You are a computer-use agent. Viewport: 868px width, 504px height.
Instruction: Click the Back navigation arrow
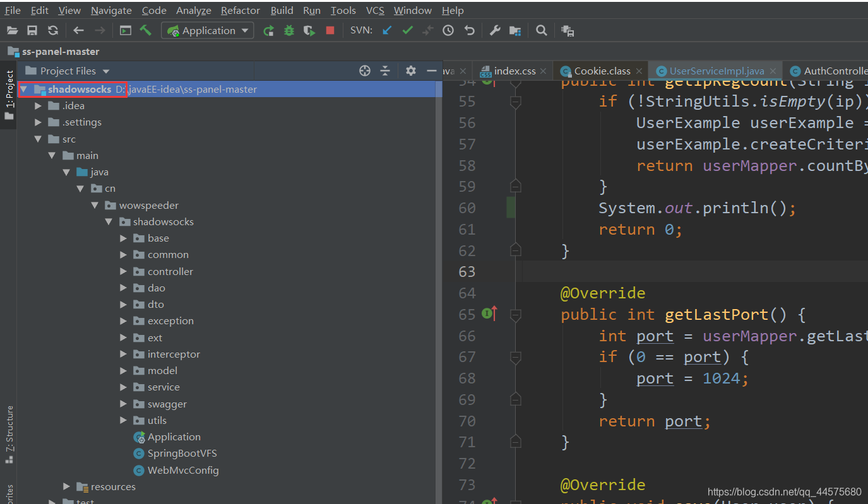pyautogui.click(x=78, y=30)
